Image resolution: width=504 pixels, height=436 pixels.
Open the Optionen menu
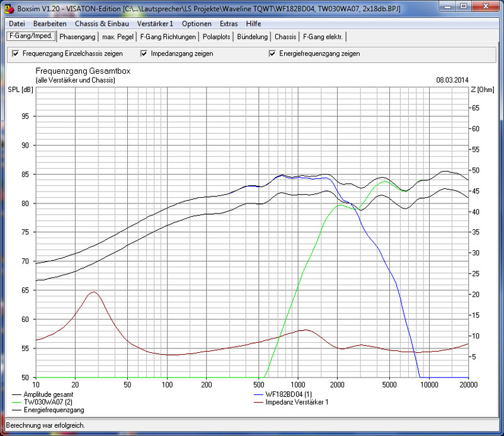[197, 23]
